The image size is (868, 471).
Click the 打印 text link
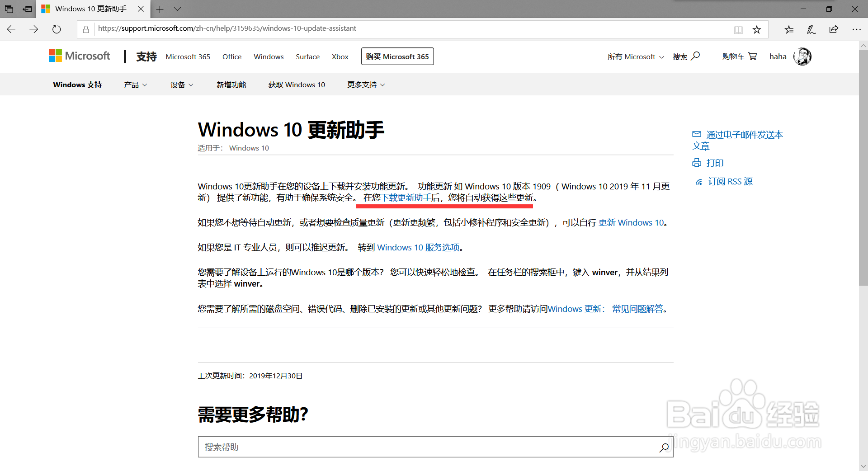715,163
